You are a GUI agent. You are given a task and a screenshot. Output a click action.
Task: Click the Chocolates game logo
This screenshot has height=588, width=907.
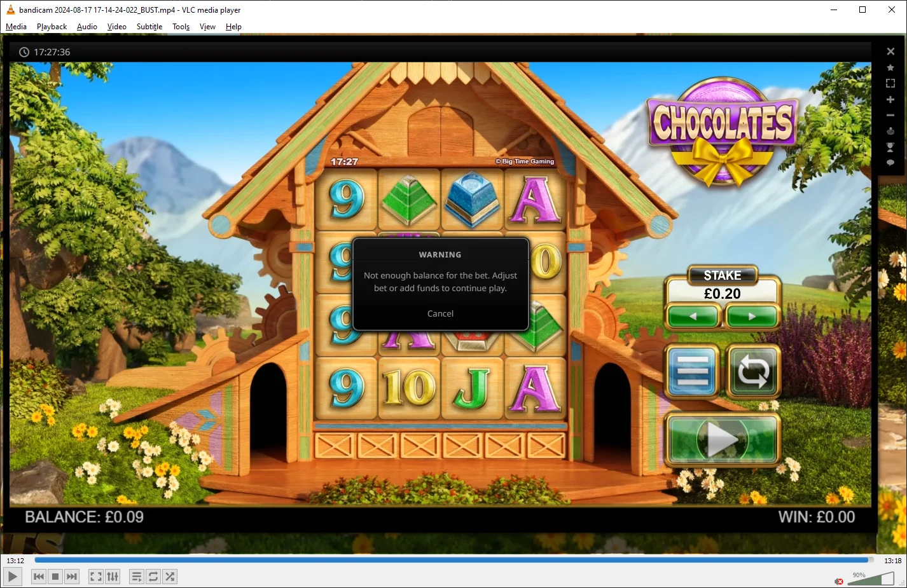723,132
